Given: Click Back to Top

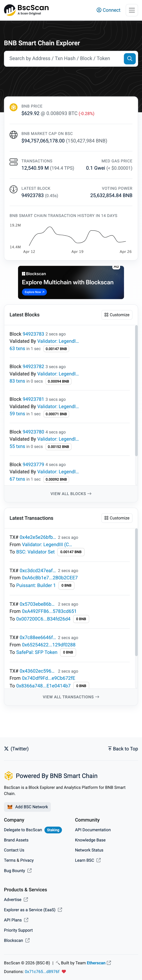Looking at the screenshot, I should click(x=123, y=748).
